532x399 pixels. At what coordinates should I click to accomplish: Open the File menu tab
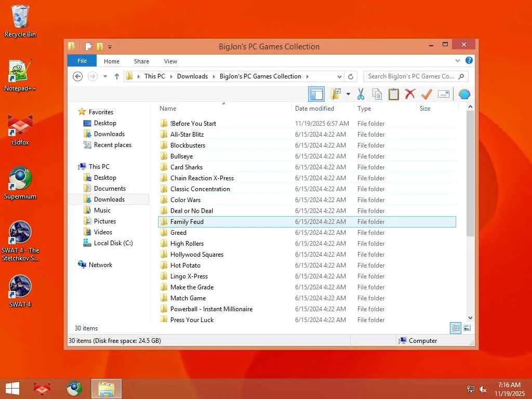[82, 61]
